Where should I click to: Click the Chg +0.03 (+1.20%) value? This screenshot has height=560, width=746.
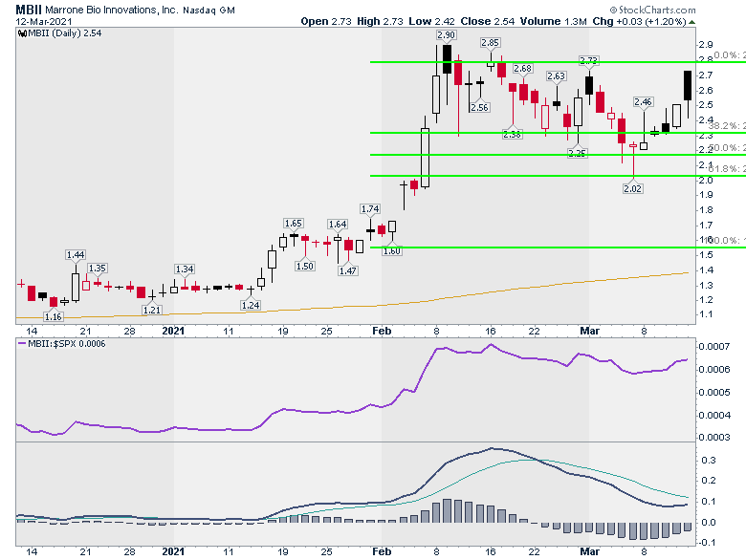[639, 21]
